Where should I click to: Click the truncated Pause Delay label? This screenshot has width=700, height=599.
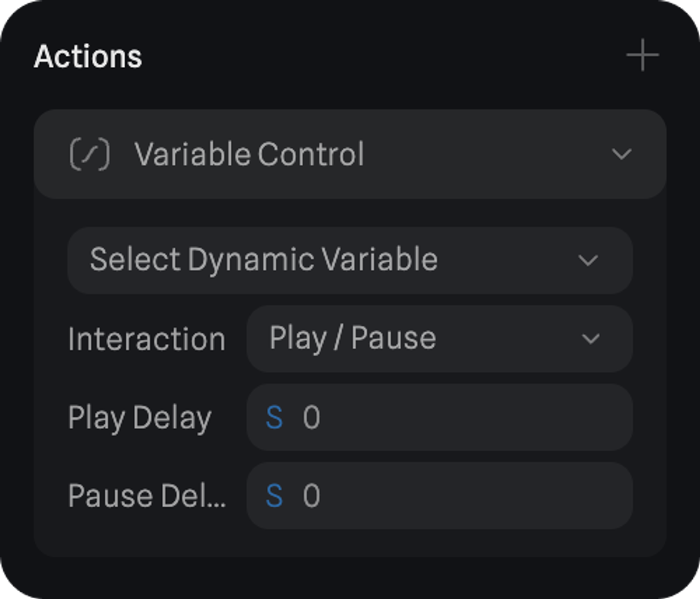[x=147, y=496]
